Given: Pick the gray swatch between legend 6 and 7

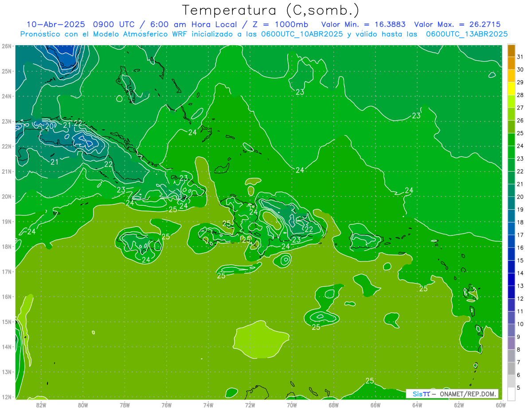Looking at the screenshot, I should 511,368.
